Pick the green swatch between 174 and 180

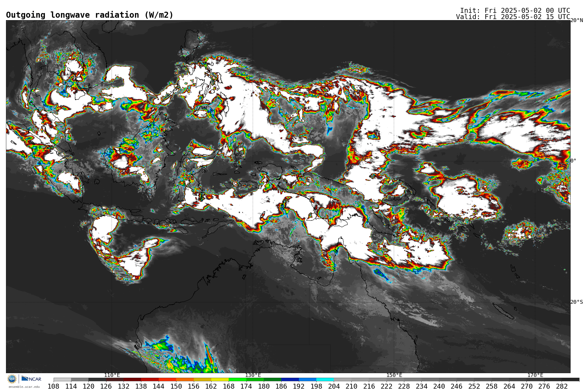coord(255,380)
